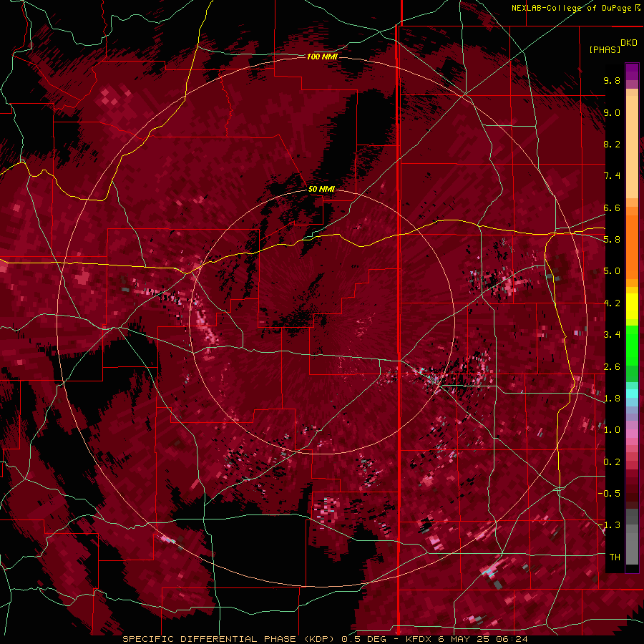The height and width of the screenshot is (644, 644).
Task: Click the 2.6 value on the color scale
Action: [612, 367]
